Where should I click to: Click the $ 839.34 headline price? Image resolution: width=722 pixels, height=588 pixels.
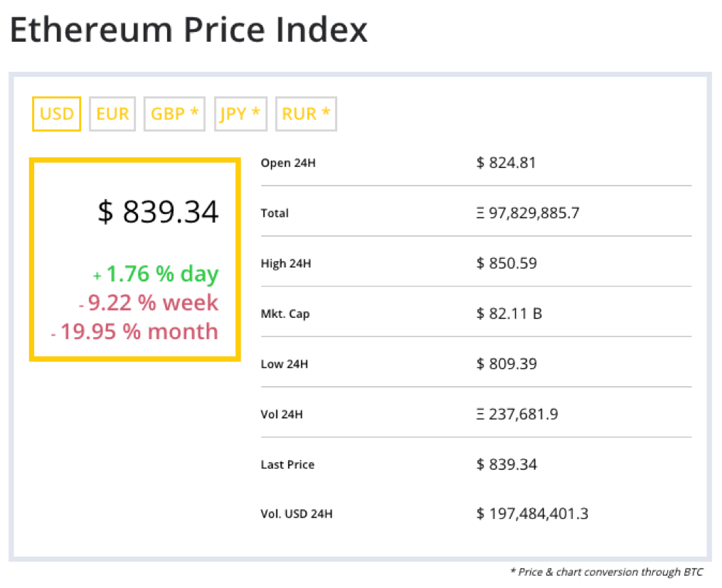pyautogui.click(x=159, y=212)
